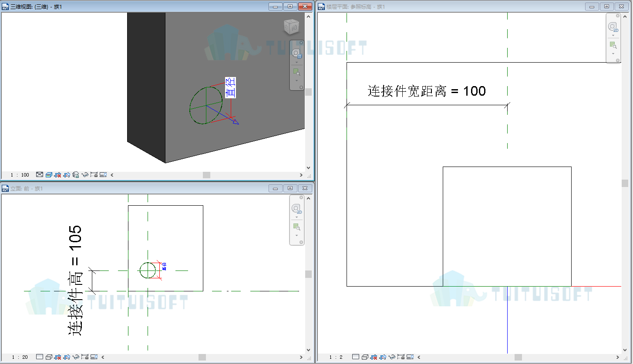Select the 连接件高 = 105 dimension label
The width and height of the screenshot is (633, 364).
click(75, 280)
